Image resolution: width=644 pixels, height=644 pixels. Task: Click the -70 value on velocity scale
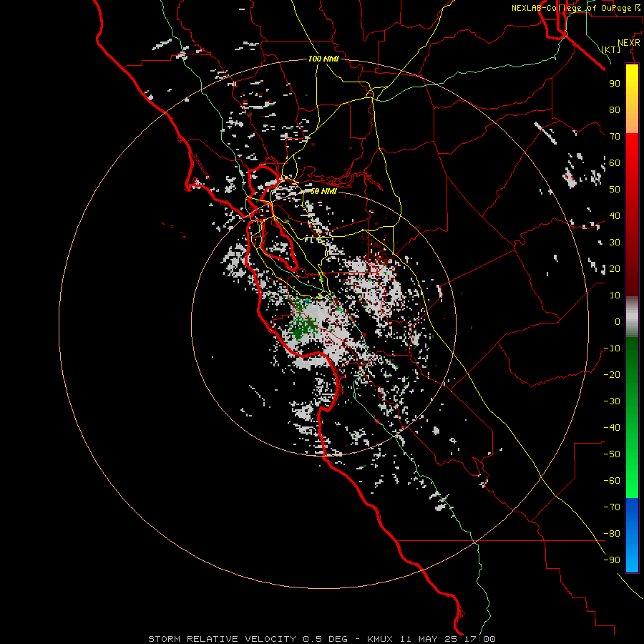(x=612, y=507)
